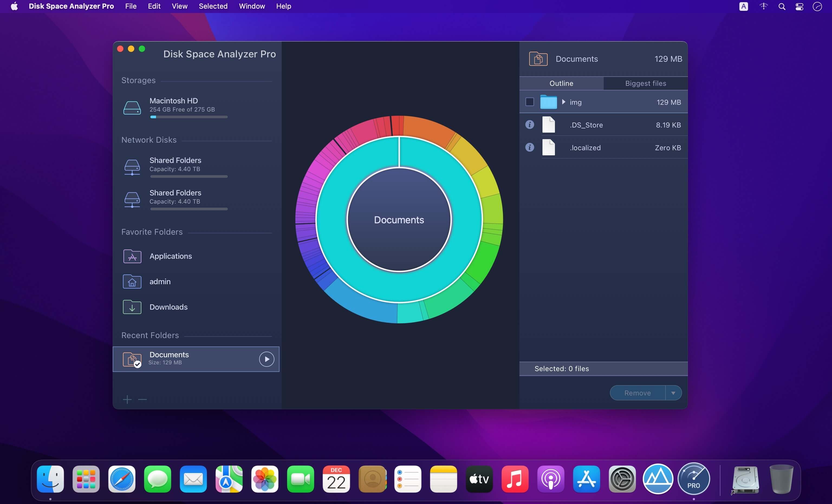Select the .DS_Store row

pos(603,125)
